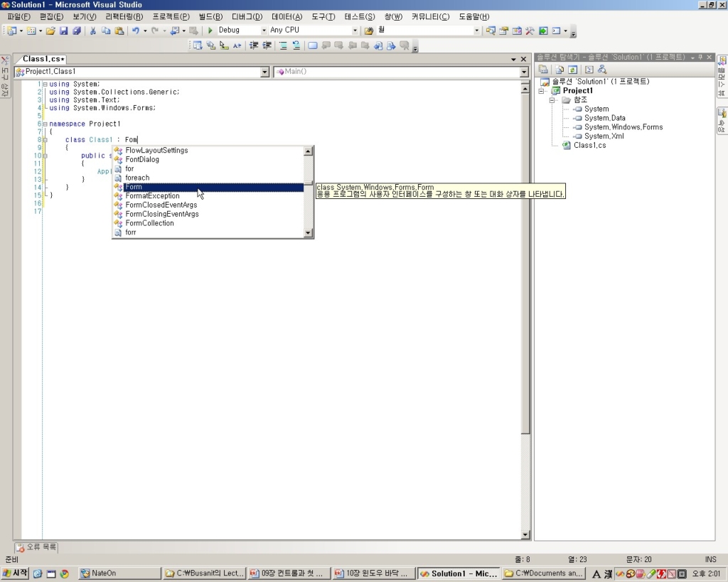Collapse the namespace Project1 code region
728x582 pixels.
pos(45,124)
